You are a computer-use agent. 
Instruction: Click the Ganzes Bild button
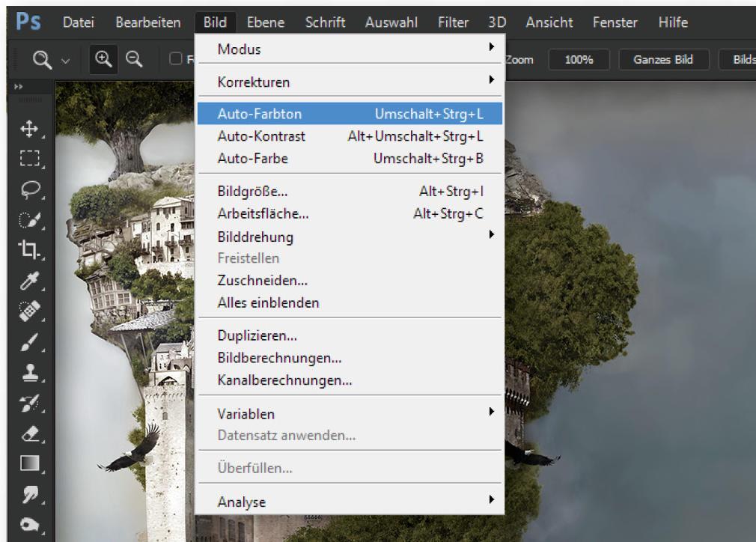[662, 60]
